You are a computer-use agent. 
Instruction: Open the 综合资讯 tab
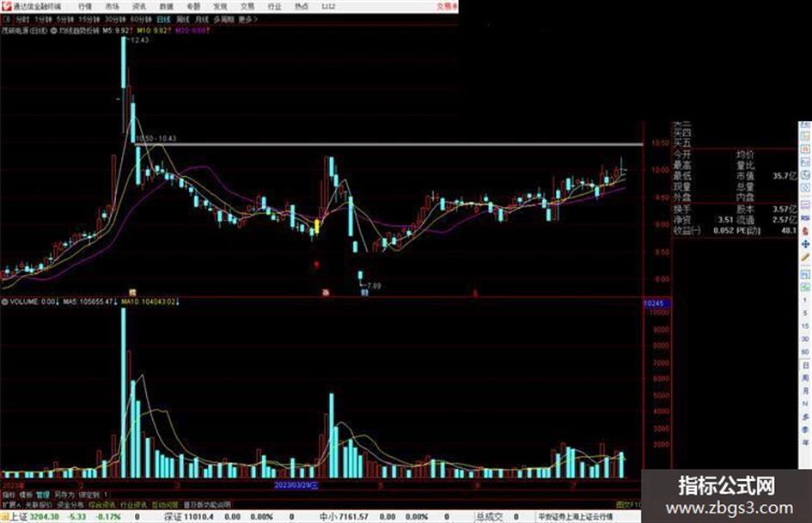click(102, 504)
